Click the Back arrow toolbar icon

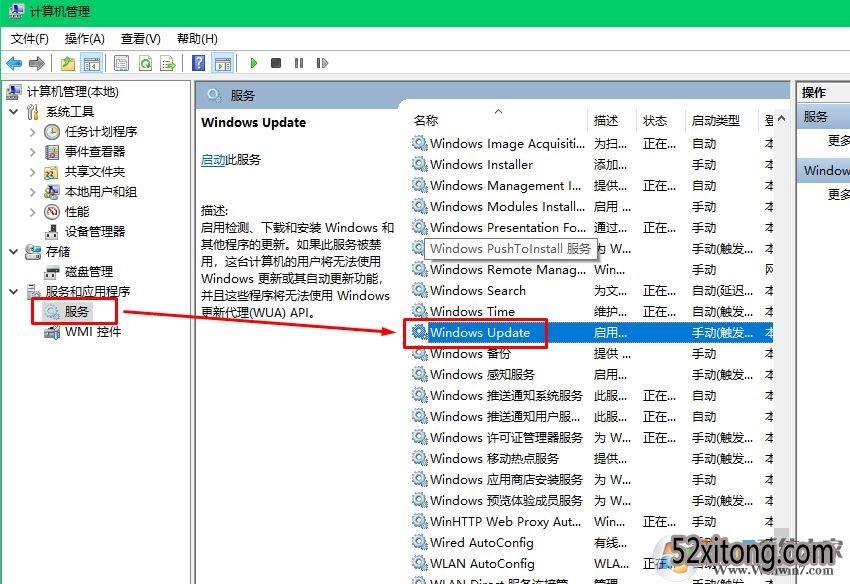pos(14,63)
